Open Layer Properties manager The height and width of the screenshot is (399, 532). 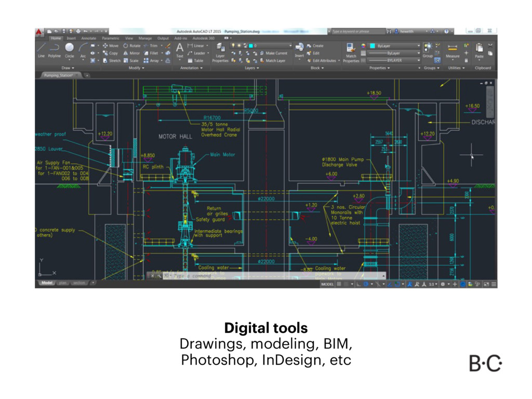pyautogui.click(x=220, y=52)
